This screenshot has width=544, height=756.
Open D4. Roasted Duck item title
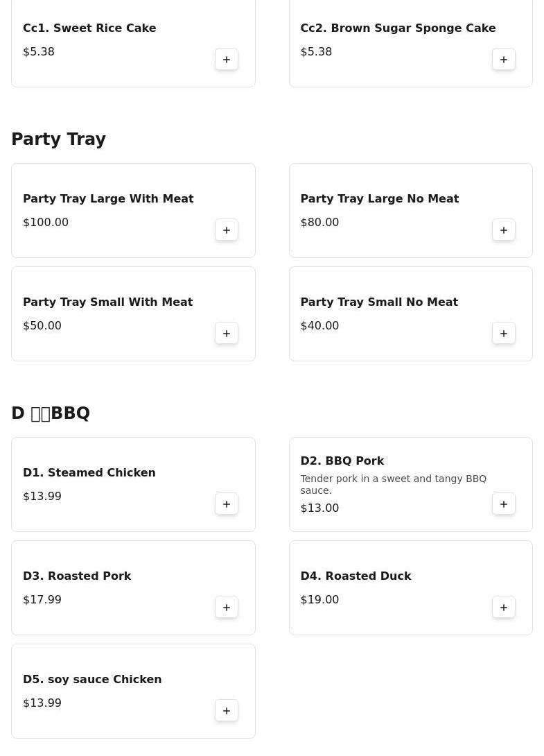point(356,576)
